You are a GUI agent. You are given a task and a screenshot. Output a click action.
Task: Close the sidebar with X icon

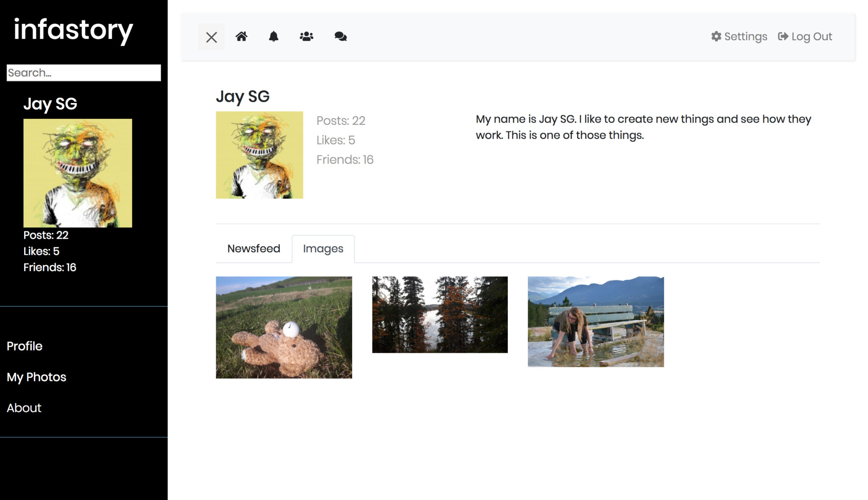[211, 37]
